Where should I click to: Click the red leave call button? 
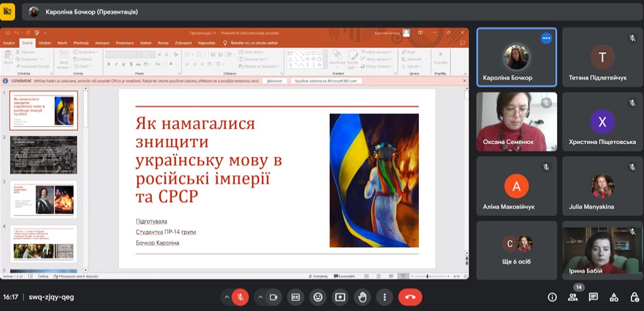click(x=410, y=297)
